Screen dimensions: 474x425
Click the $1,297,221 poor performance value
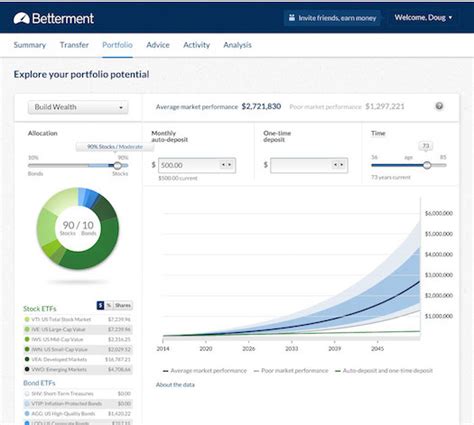pos(385,107)
